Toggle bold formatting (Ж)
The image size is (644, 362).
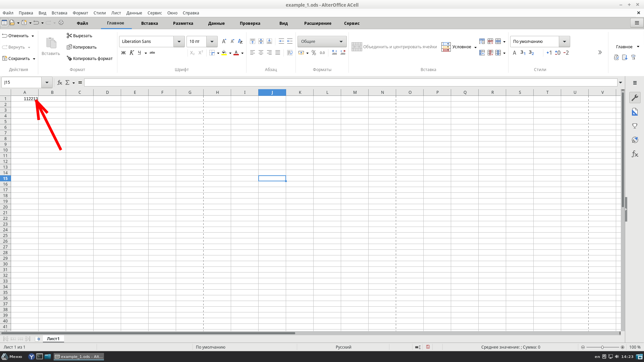[x=123, y=53]
